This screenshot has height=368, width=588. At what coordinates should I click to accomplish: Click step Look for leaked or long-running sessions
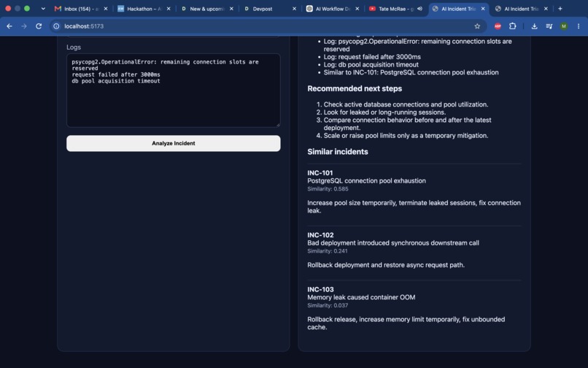[384, 112]
